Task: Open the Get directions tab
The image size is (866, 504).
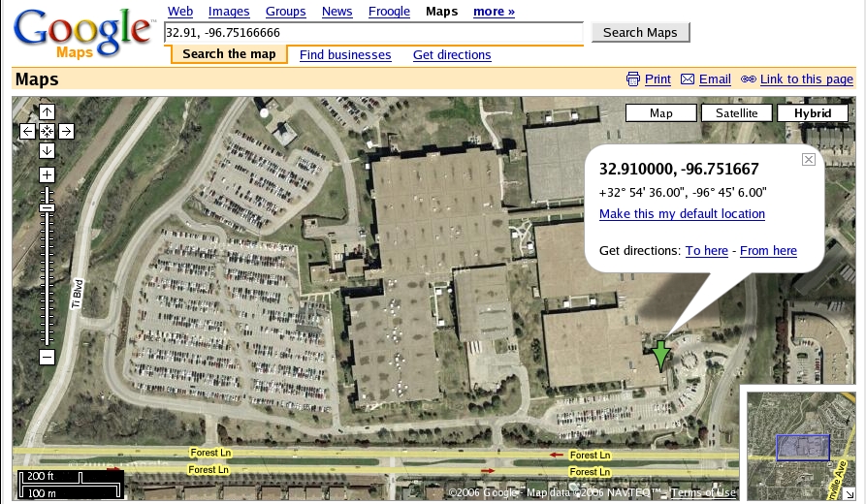Action: click(x=452, y=55)
